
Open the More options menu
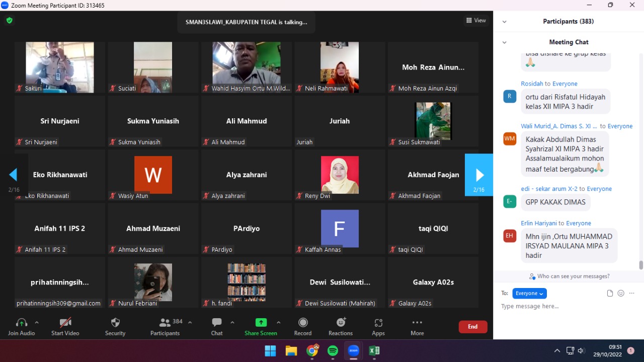tap(417, 323)
